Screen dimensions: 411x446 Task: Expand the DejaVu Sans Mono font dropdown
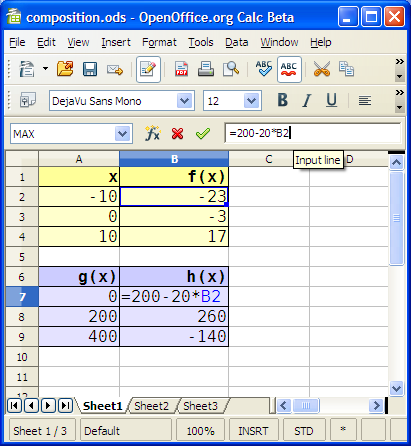coord(185,101)
